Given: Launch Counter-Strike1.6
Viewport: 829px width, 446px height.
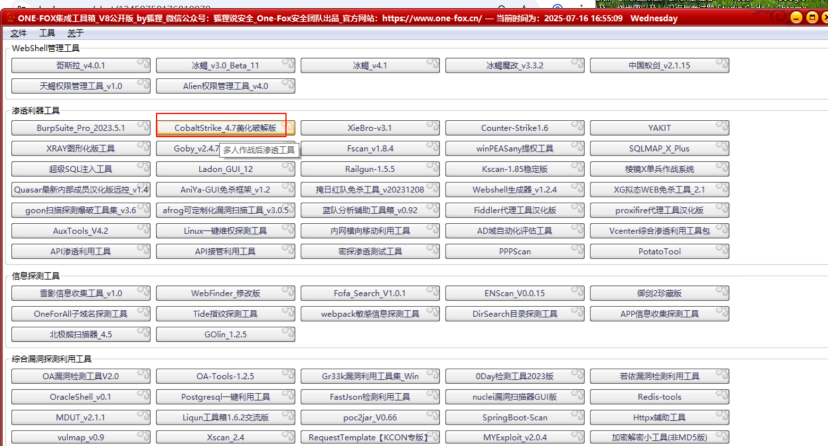Looking at the screenshot, I should (515, 128).
